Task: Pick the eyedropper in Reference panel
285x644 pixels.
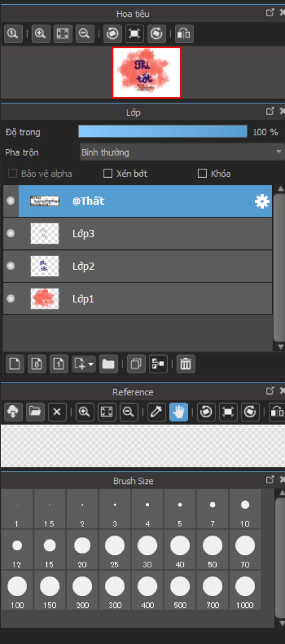Action: pyautogui.click(x=156, y=412)
